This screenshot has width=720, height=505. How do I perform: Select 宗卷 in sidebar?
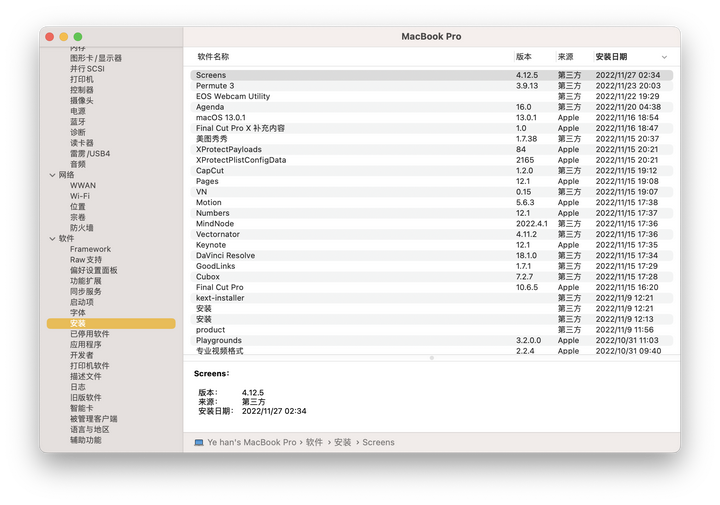78,217
